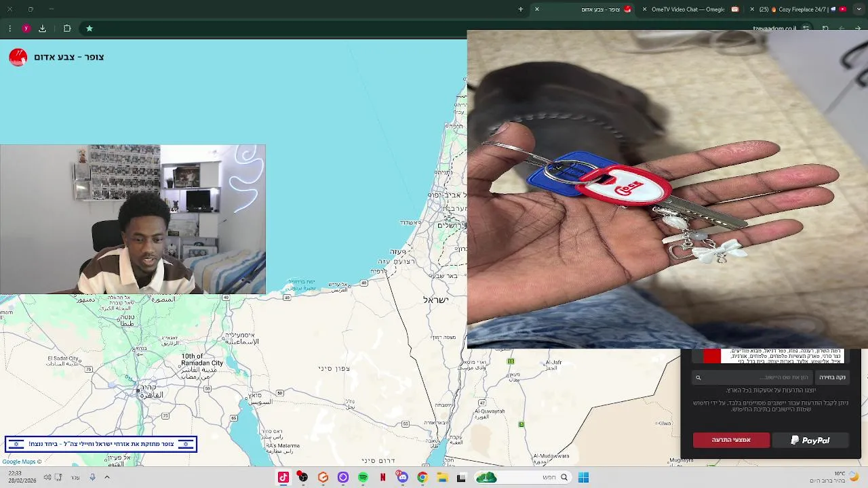
Task: Click the orange G taskbar app icon
Action: pyautogui.click(x=323, y=477)
